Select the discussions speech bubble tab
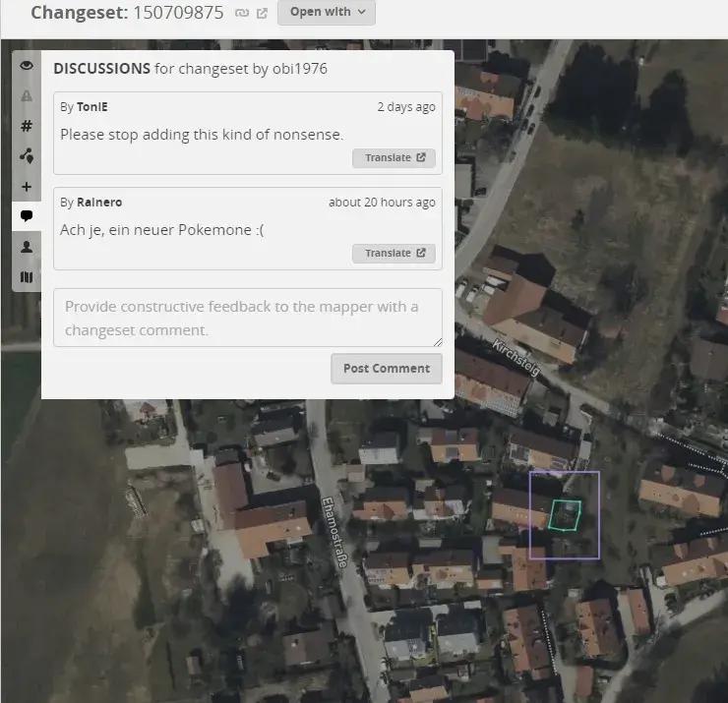Screen dimensions: 728x703 (27, 216)
